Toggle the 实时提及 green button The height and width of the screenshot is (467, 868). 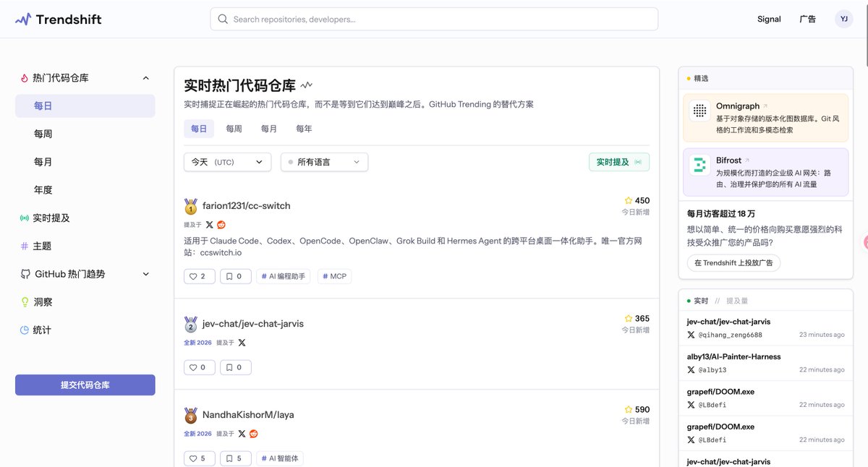[619, 162]
